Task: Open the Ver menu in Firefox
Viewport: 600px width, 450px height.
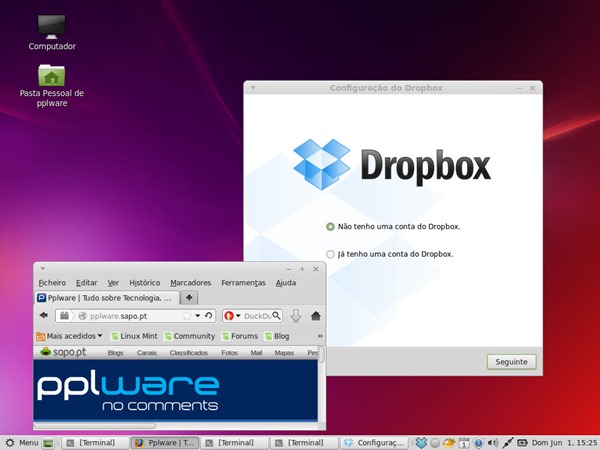Action: (x=113, y=283)
